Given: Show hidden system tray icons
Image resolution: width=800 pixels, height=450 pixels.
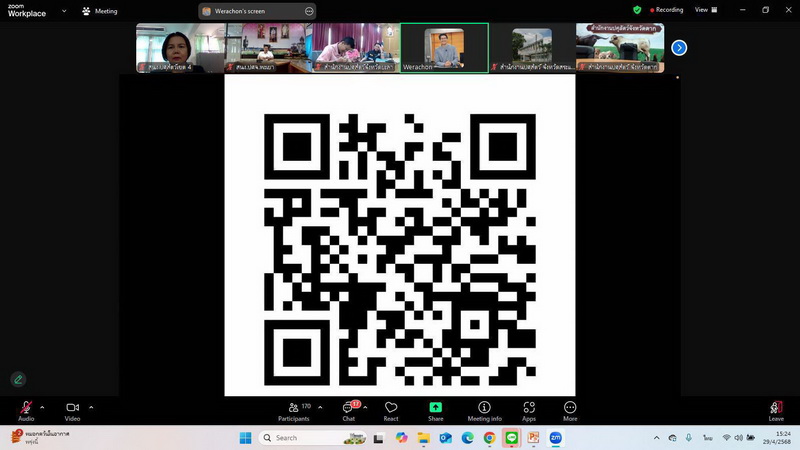Looking at the screenshot, I should [x=657, y=438].
